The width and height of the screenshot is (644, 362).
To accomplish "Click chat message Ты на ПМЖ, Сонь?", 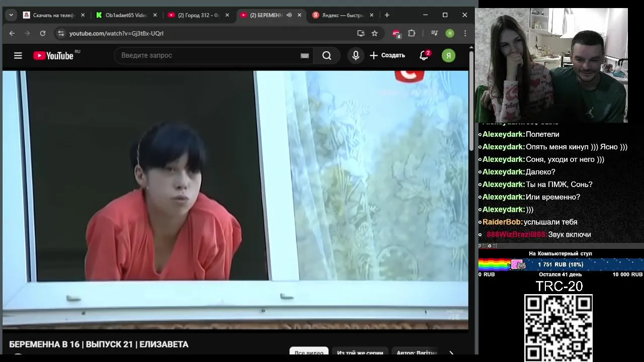I will click(x=559, y=185).
